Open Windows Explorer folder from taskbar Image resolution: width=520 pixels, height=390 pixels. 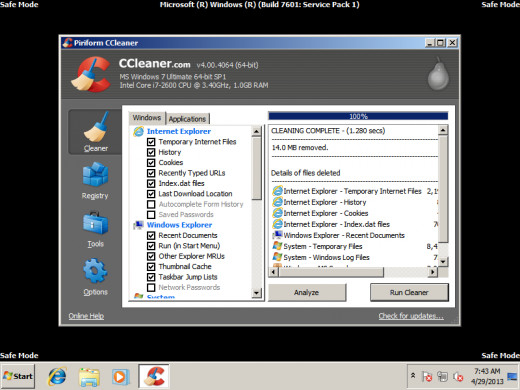(89, 377)
